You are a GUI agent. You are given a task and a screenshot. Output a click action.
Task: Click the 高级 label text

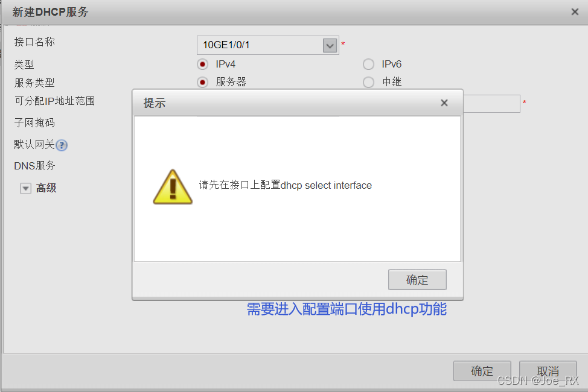pyautogui.click(x=46, y=188)
